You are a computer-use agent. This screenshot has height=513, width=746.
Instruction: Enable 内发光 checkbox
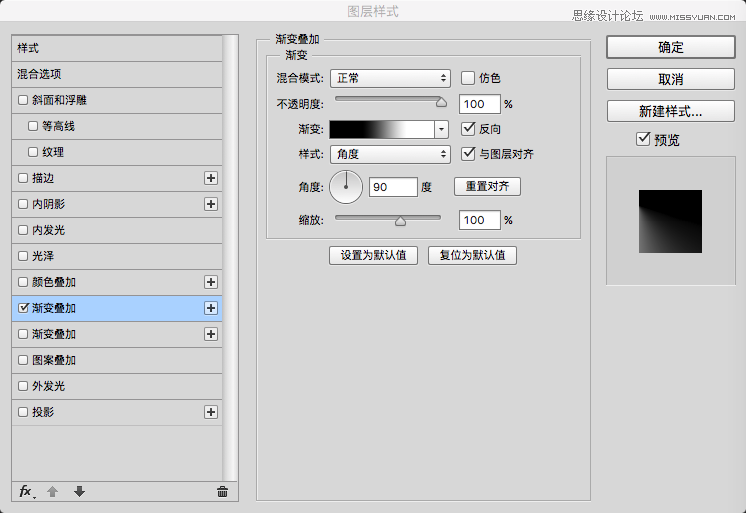coord(23,230)
